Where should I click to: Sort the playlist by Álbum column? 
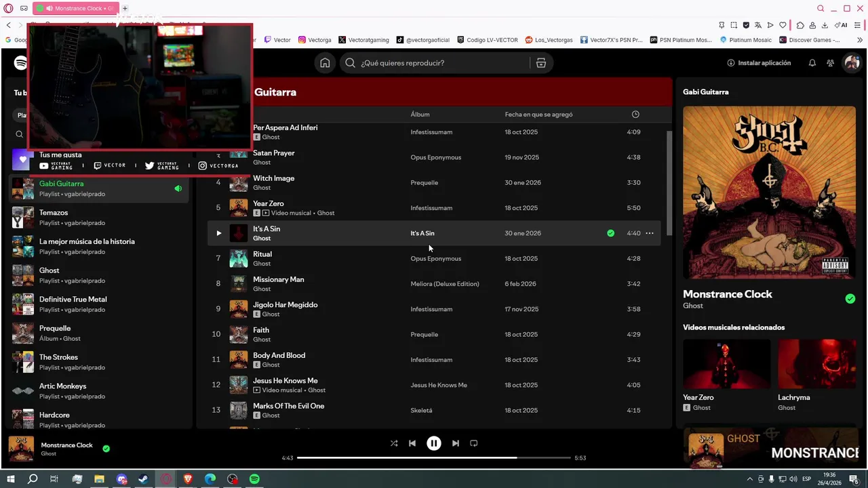pyautogui.click(x=420, y=115)
